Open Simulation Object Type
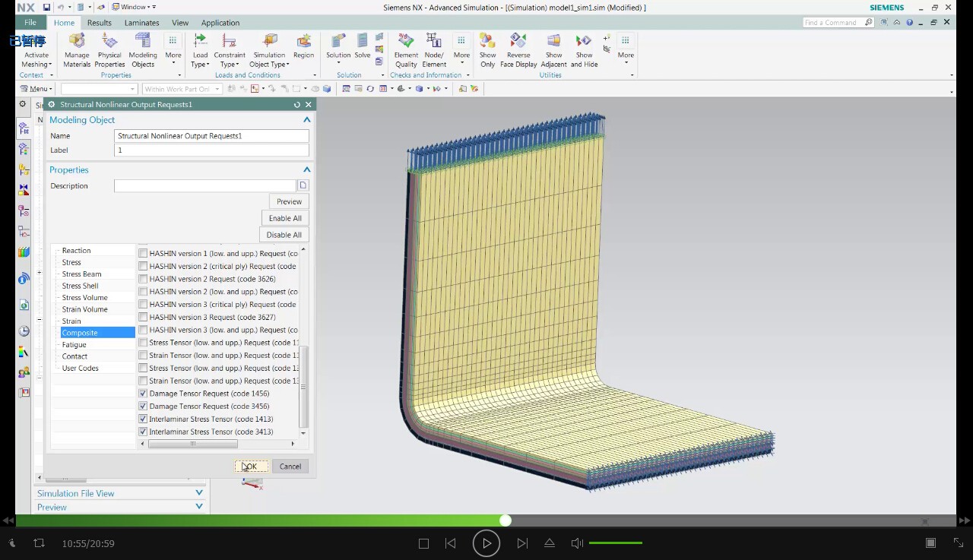This screenshot has height=560, width=973. pyautogui.click(x=269, y=50)
